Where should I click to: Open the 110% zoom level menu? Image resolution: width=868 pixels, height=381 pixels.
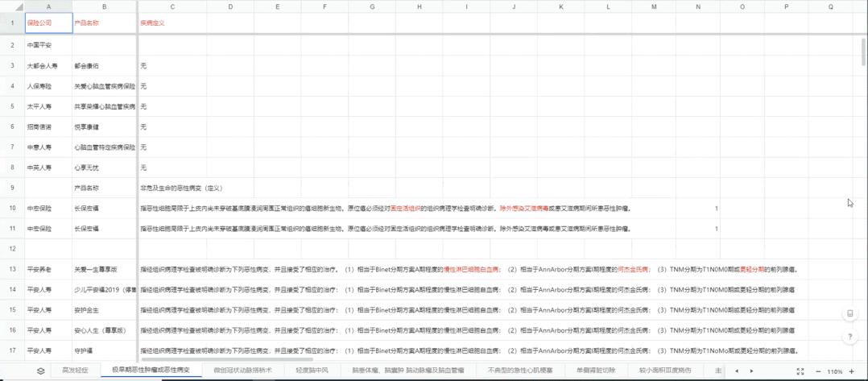(835, 371)
